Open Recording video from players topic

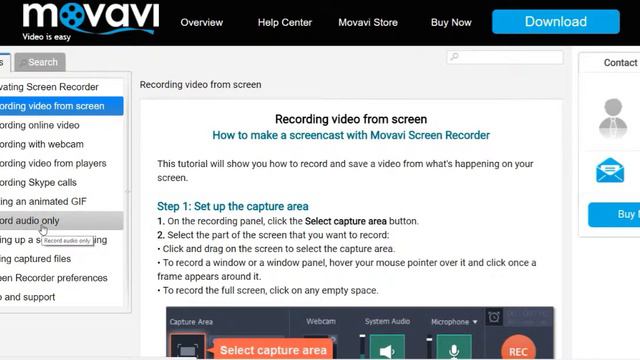click(61, 163)
